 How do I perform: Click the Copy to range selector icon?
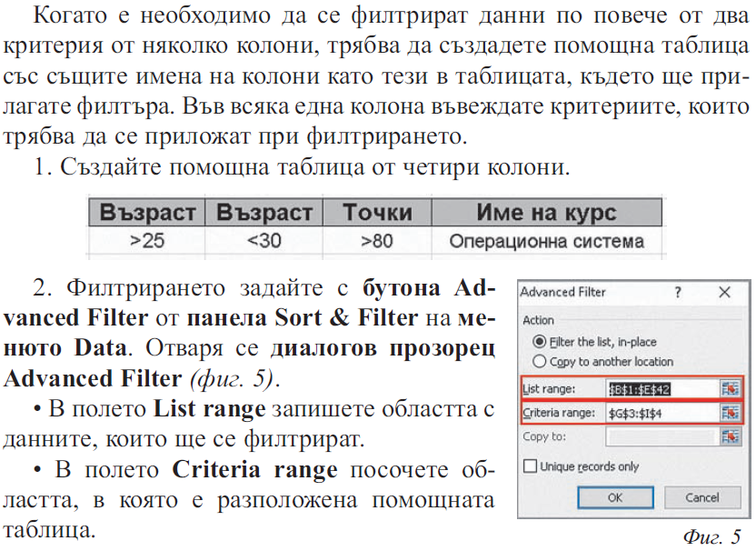[x=729, y=436]
